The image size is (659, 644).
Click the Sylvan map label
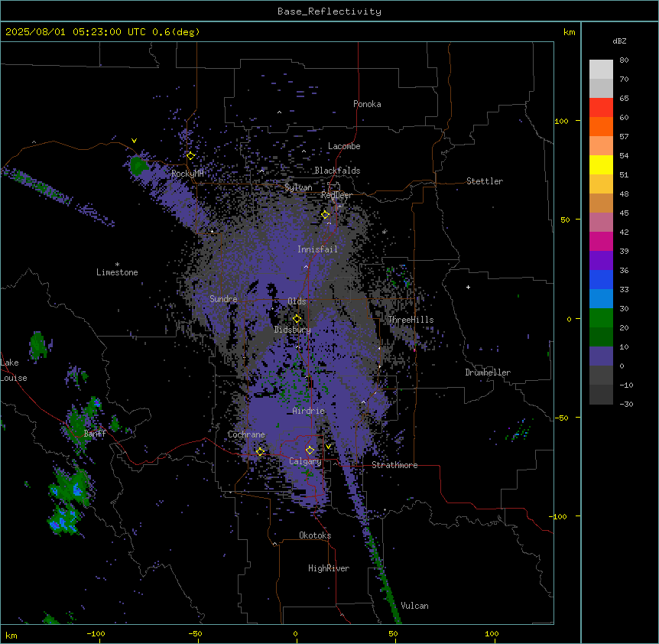pyautogui.click(x=298, y=187)
